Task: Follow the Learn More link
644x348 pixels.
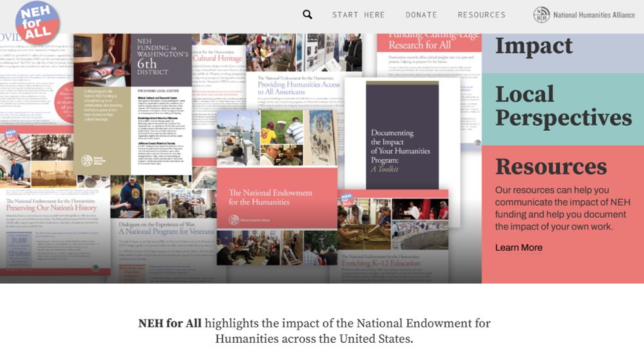Action: [x=518, y=247]
